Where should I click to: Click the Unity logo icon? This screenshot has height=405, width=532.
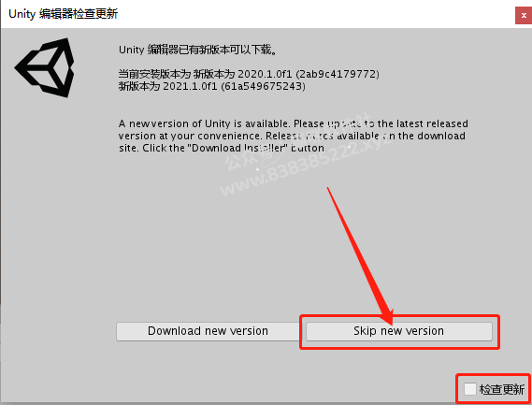[45, 67]
